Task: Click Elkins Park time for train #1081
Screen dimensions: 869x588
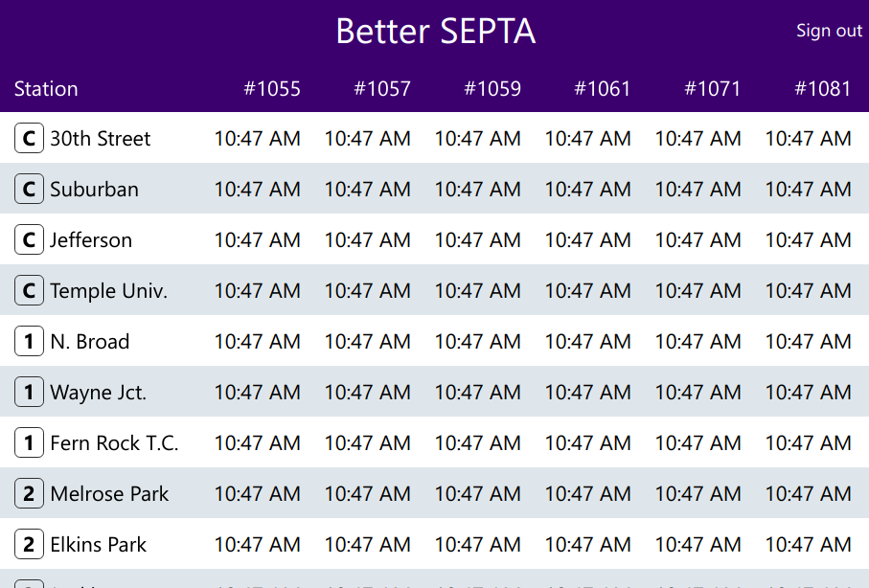Action: [808, 545]
